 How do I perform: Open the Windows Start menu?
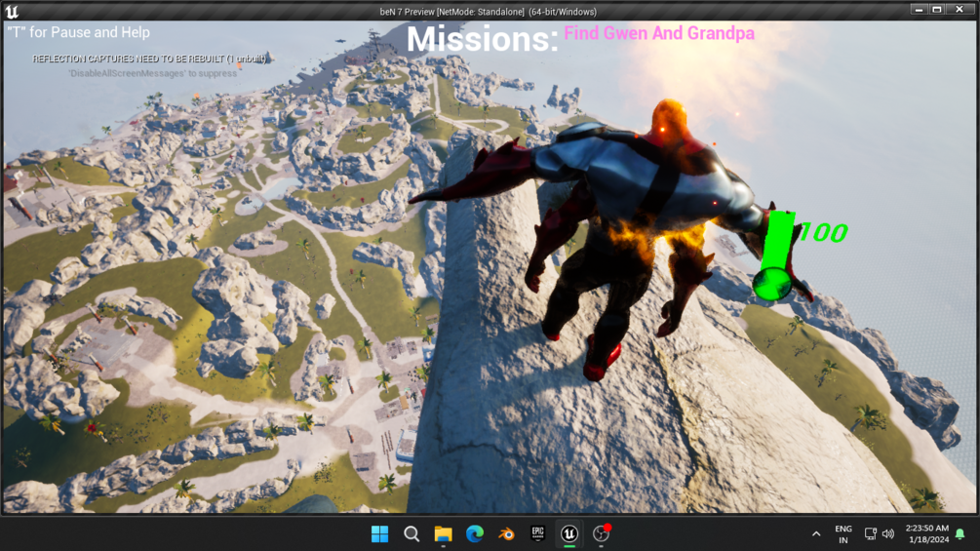click(x=380, y=534)
